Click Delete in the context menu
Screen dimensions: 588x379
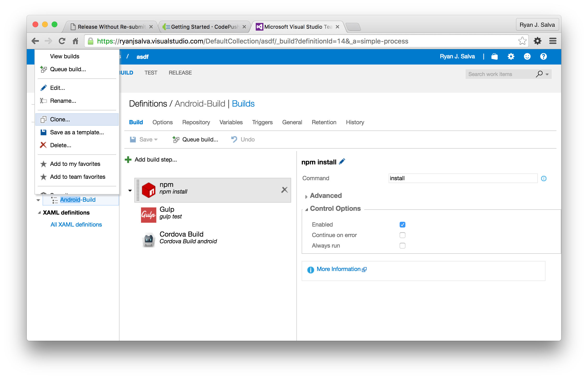pos(61,145)
